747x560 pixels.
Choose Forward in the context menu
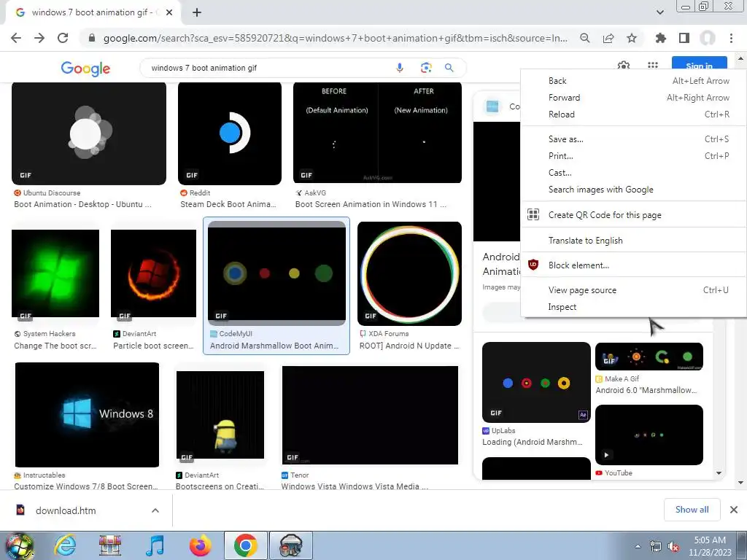point(634,98)
